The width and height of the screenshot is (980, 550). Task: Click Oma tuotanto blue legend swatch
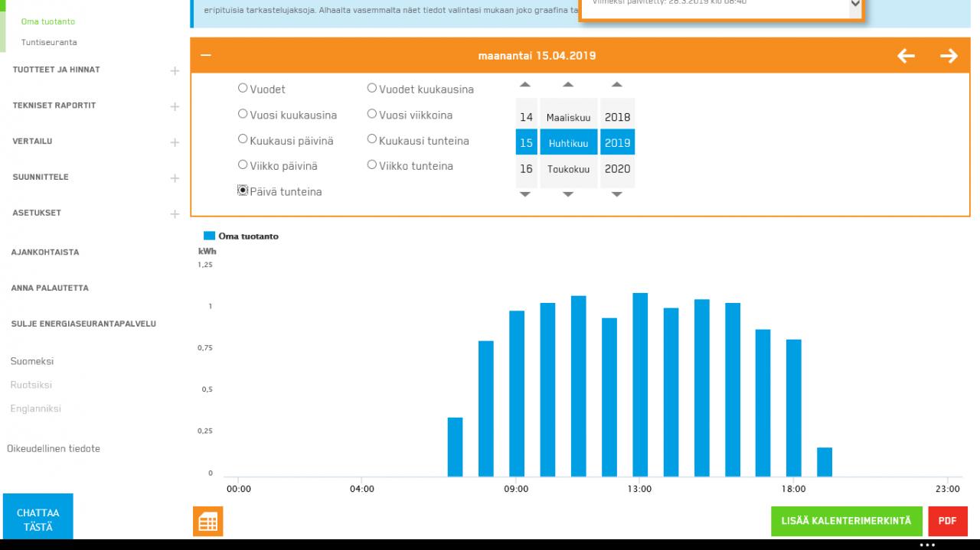click(x=209, y=236)
